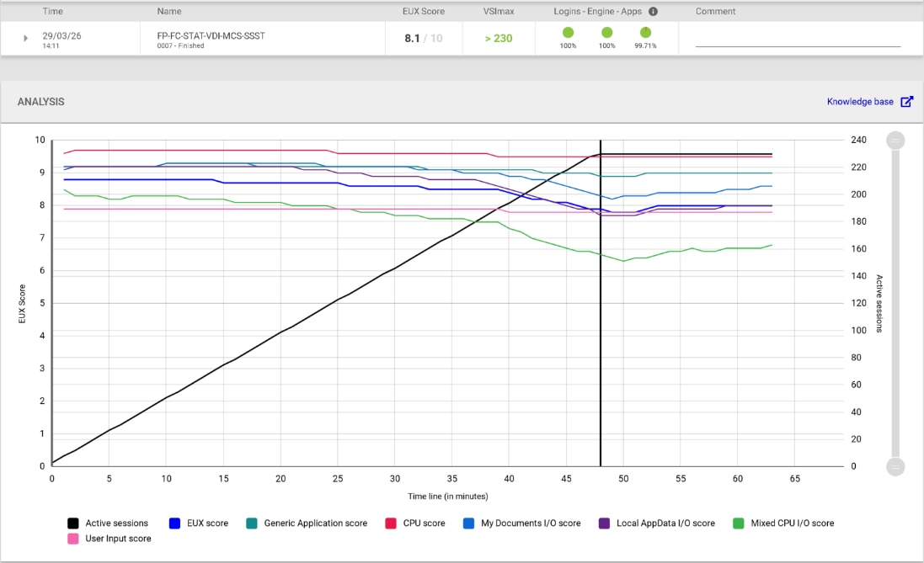Grab the bottom handle of the vertical range slider
This screenshot has height=563, width=924.
(x=895, y=466)
